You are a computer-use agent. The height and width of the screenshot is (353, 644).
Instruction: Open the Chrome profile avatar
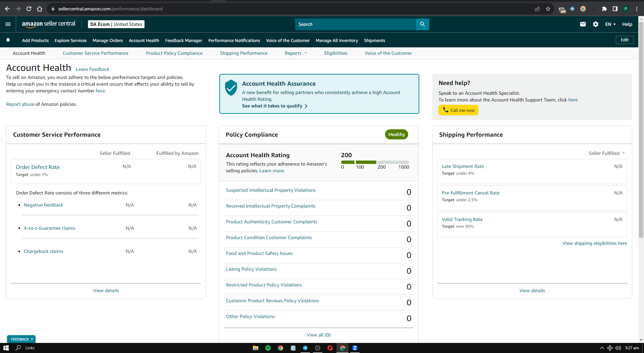[x=626, y=9]
